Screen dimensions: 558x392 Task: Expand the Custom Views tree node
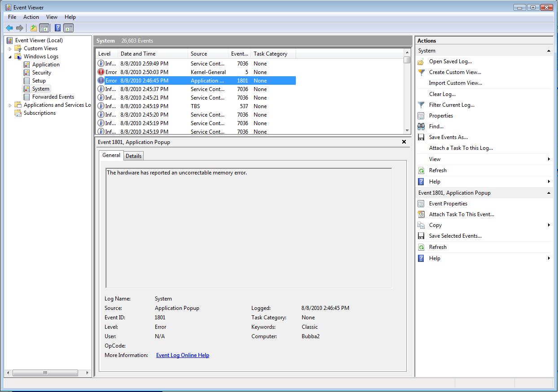[10, 48]
